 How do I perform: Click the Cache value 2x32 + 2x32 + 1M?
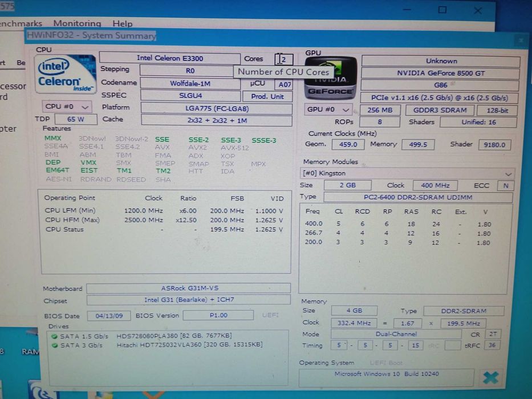[217, 120]
